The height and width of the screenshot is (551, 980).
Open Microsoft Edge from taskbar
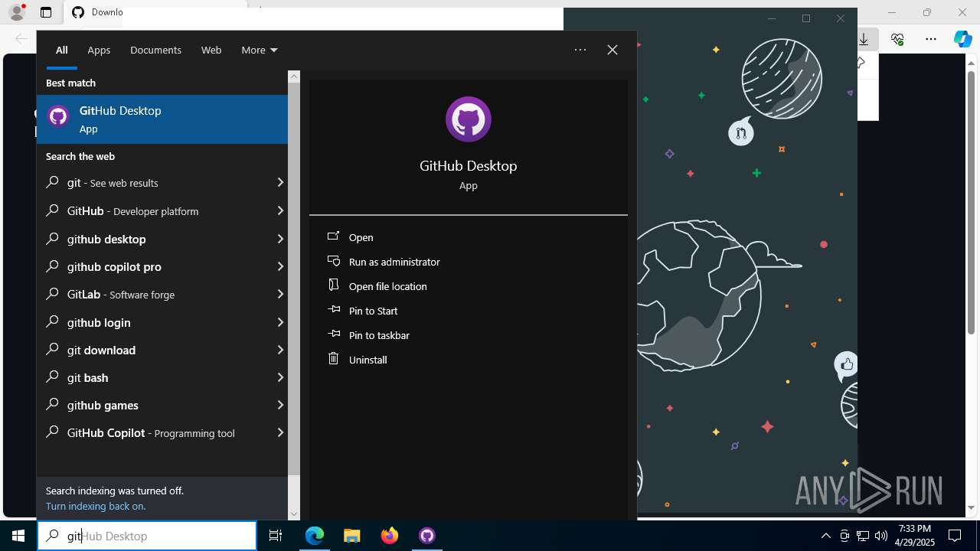click(315, 536)
